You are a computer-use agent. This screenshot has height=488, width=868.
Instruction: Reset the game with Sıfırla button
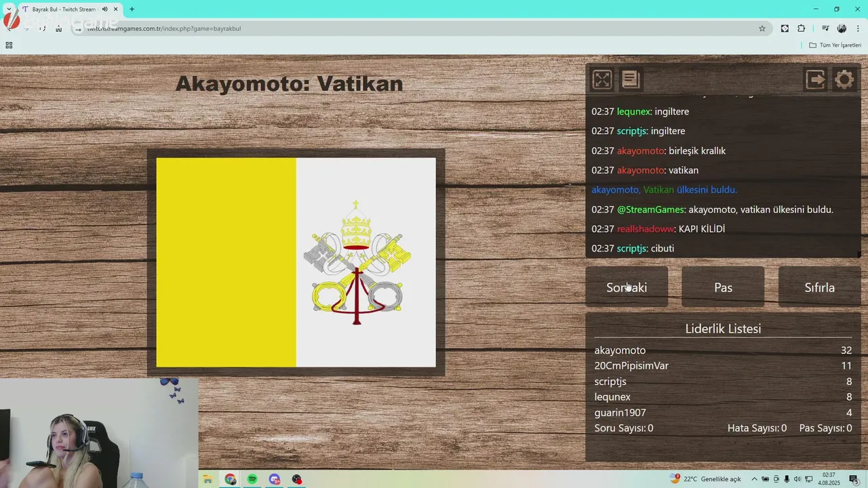pyautogui.click(x=819, y=287)
